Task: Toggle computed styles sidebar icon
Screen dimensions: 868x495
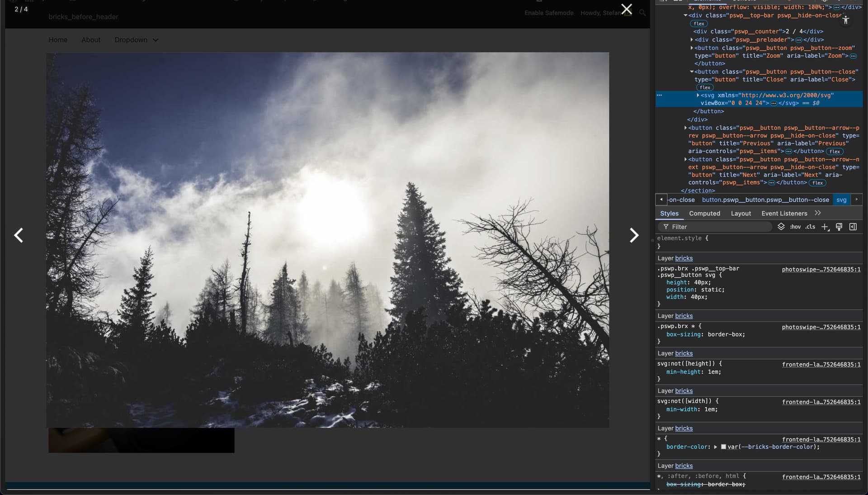Action: pos(853,227)
